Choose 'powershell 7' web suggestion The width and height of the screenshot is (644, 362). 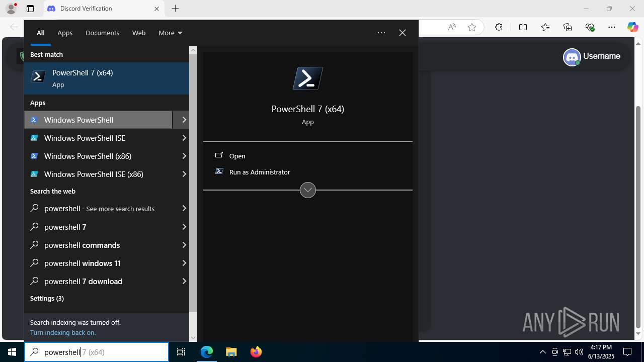coord(98,227)
